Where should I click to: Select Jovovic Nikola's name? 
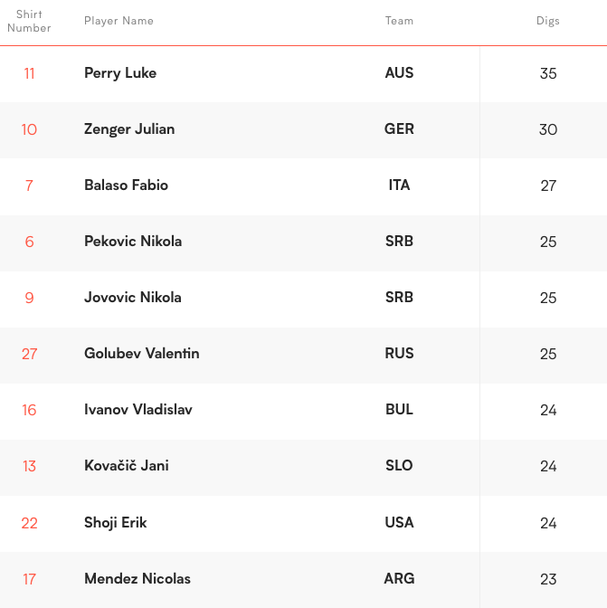(133, 297)
